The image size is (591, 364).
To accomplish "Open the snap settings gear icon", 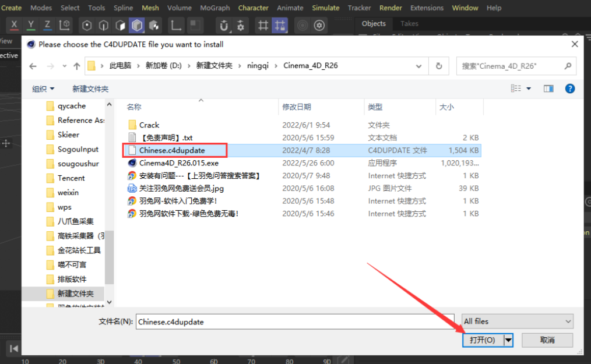I will tap(241, 25).
